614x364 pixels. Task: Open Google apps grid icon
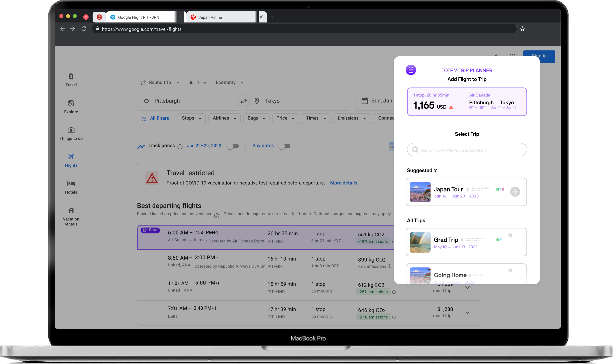(512, 55)
